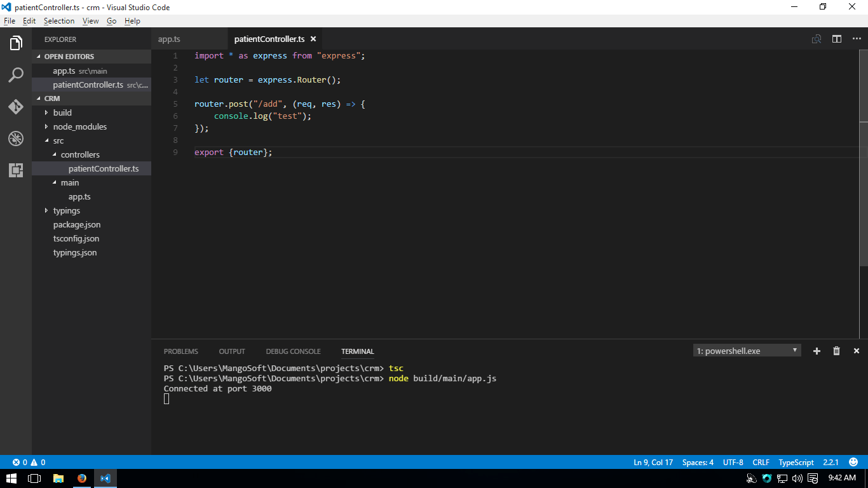The width and height of the screenshot is (868, 488).
Task: Switch to the PROBLEMS panel tab
Action: pos(181,351)
